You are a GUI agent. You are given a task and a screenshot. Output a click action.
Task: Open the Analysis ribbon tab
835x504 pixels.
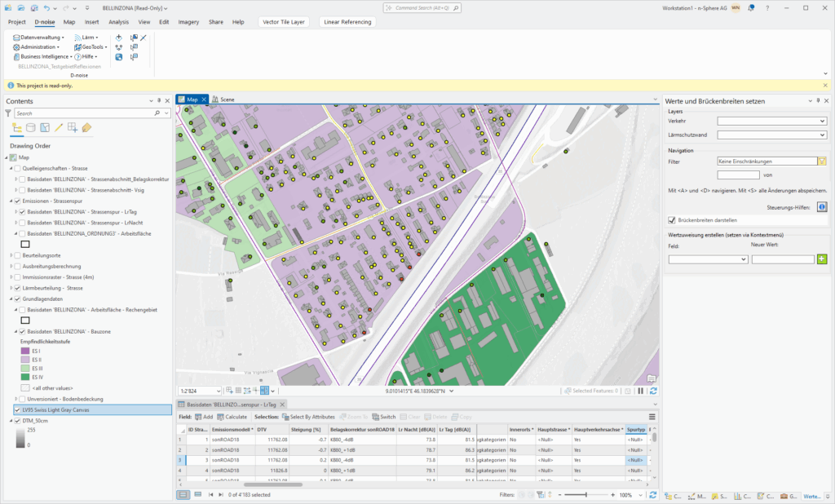click(119, 22)
